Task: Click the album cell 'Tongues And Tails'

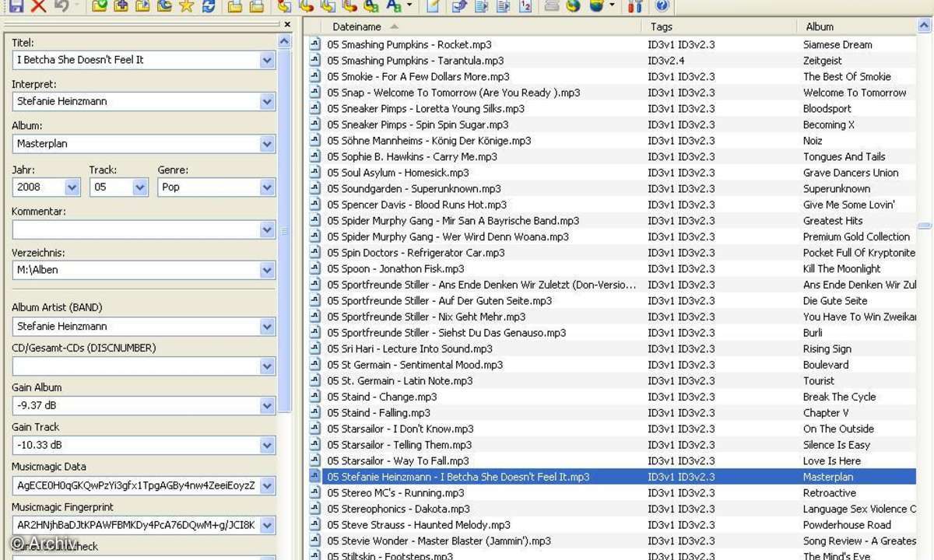Action: pyautogui.click(x=844, y=156)
